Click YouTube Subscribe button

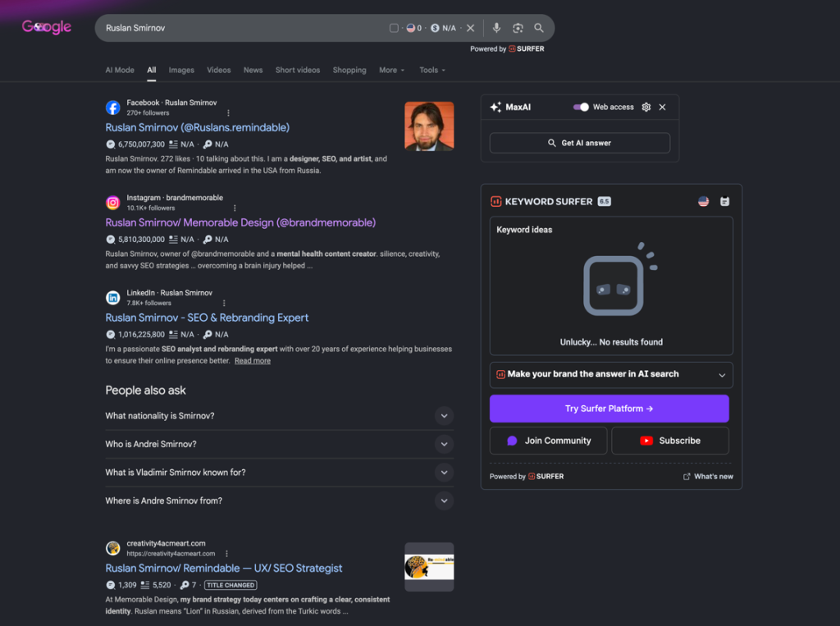point(670,441)
